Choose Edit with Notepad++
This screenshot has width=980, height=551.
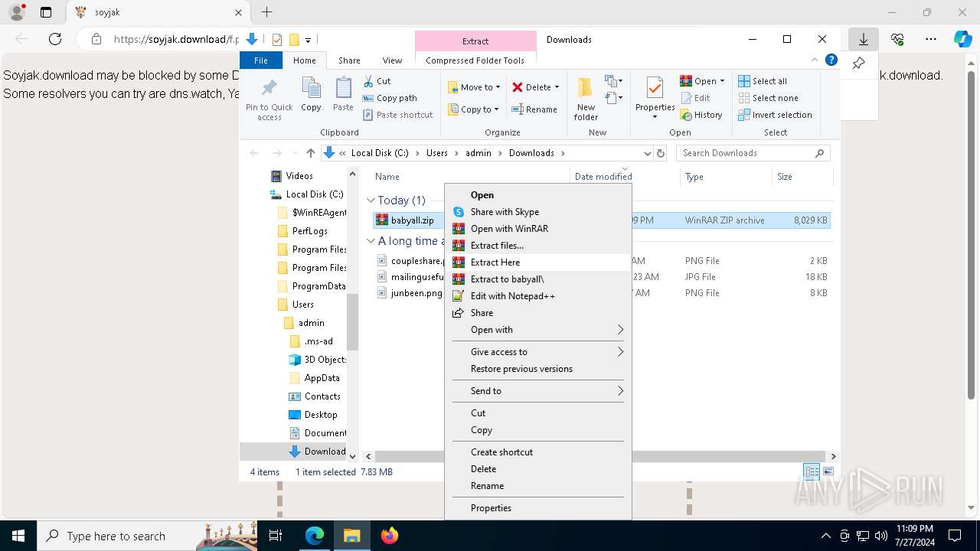pyautogui.click(x=538, y=296)
